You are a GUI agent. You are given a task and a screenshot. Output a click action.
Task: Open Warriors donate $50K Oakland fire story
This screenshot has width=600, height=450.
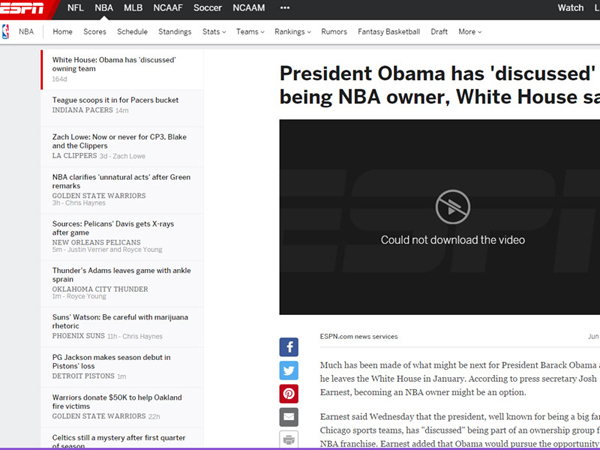click(116, 400)
